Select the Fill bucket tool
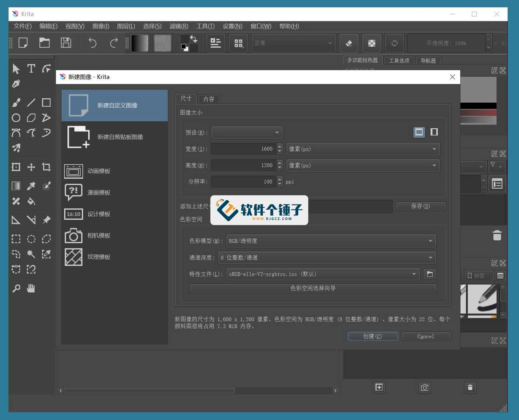519x420 pixels. click(31, 201)
